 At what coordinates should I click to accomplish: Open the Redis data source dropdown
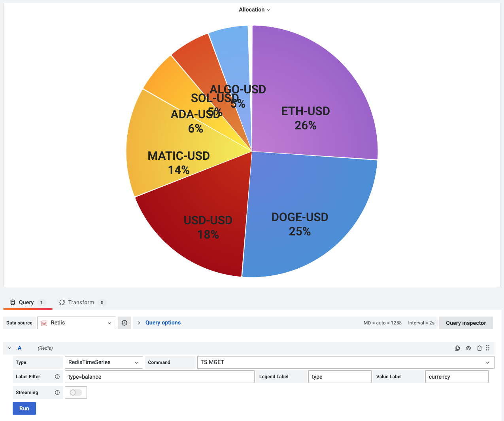coord(109,322)
